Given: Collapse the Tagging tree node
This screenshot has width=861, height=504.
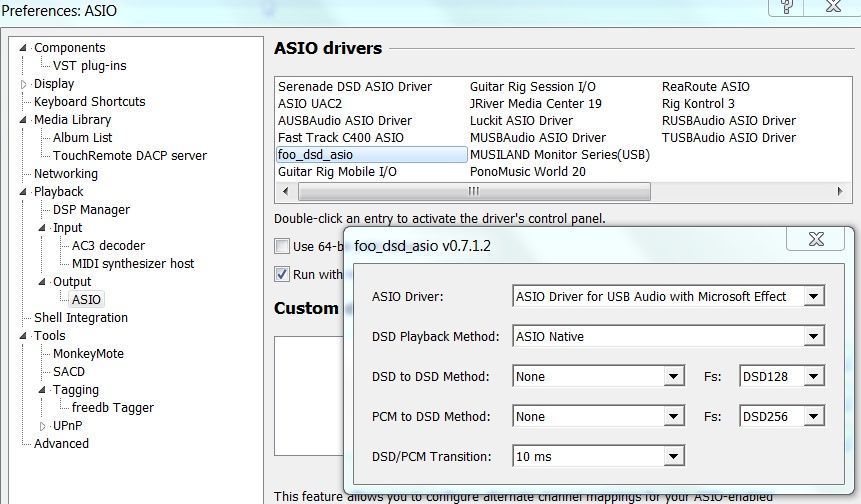Looking at the screenshot, I should point(42,390).
